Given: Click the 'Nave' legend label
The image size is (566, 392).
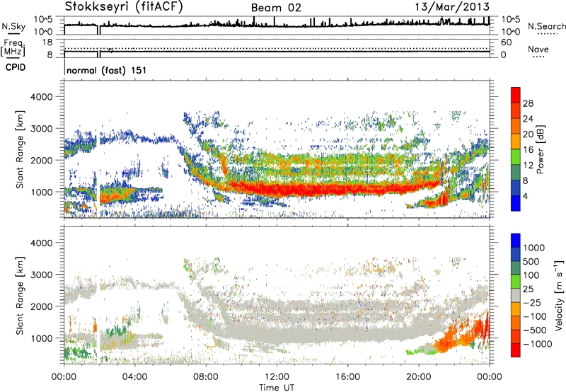Looking at the screenshot, I should click(538, 49).
